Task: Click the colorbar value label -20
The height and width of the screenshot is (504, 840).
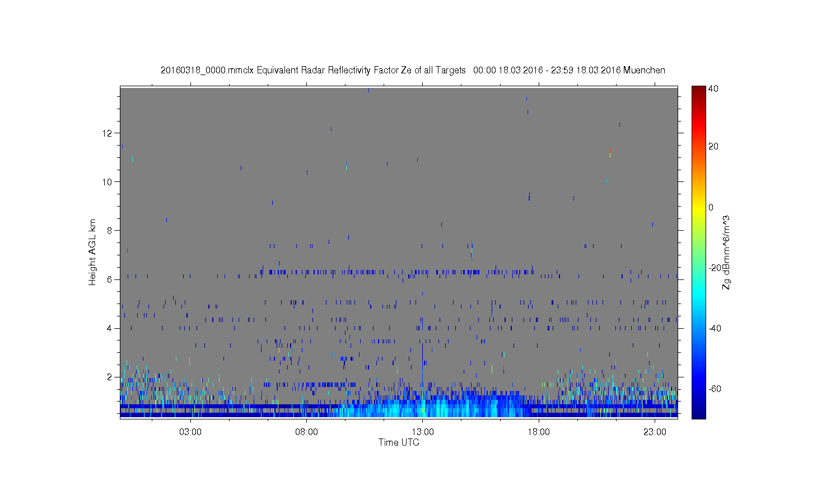Action: 715,268
